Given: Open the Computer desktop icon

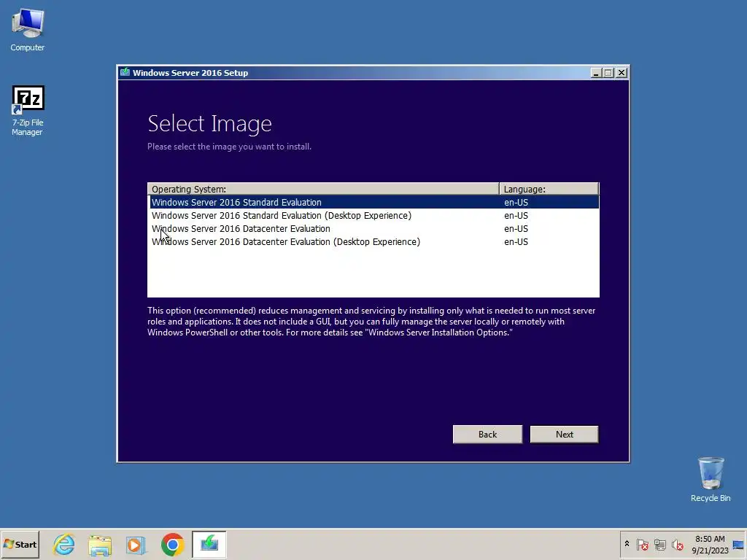Looking at the screenshot, I should coord(28,29).
